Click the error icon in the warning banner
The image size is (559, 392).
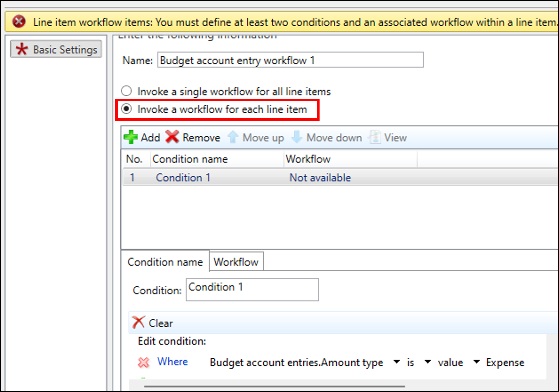click(x=19, y=22)
